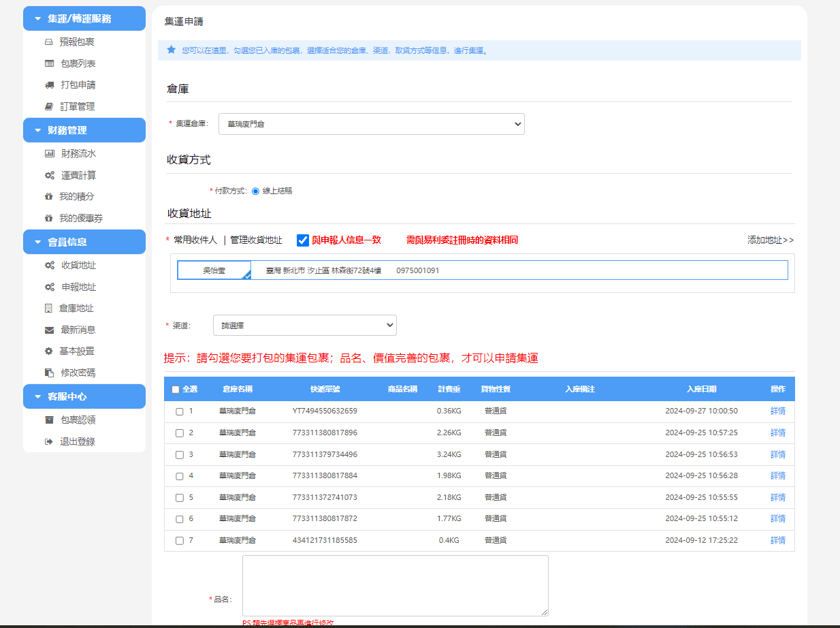
Task: Open 詳情 for parcel 773311372741073
Action: 778,497
